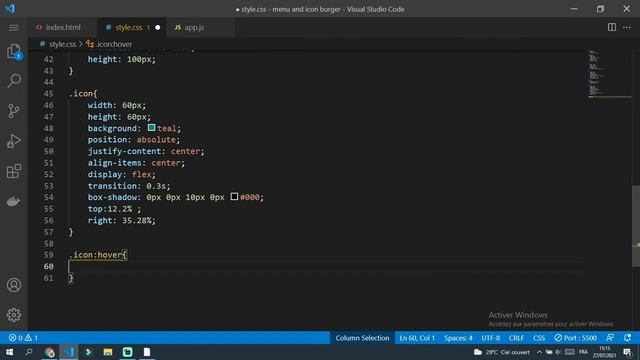Open the editor More Actions ellipsis
Image resolution: width=640 pixels, height=360 pixels.
pyautogui.click(x=627, y=27)
